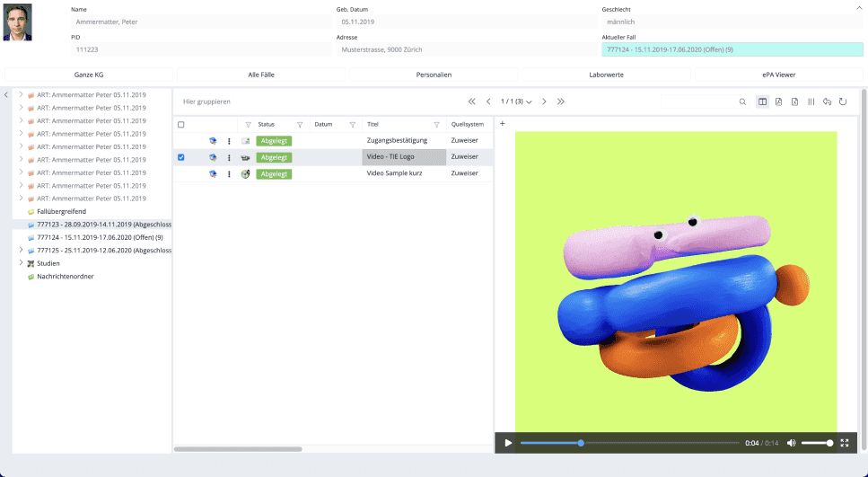Mute the video sound
Viewport: 868px width, 477px height.
point(792,443)
